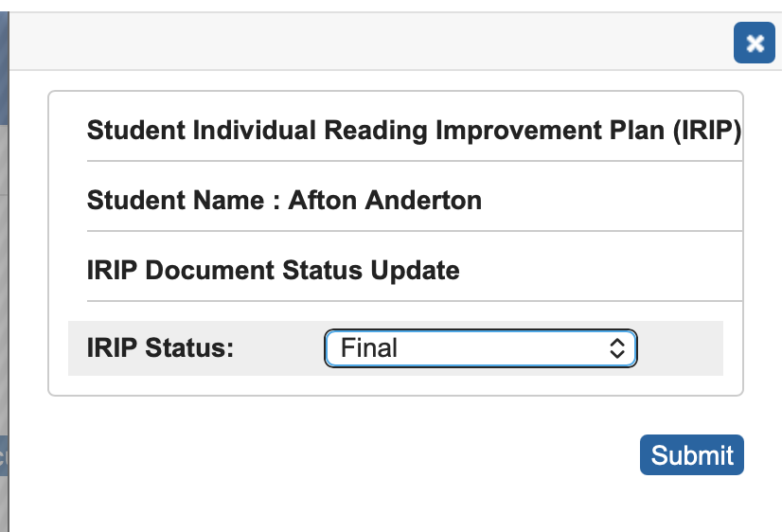Open the IRIP Status dropdown
Viewport: 782px width, 532px height.
[480, 348]
